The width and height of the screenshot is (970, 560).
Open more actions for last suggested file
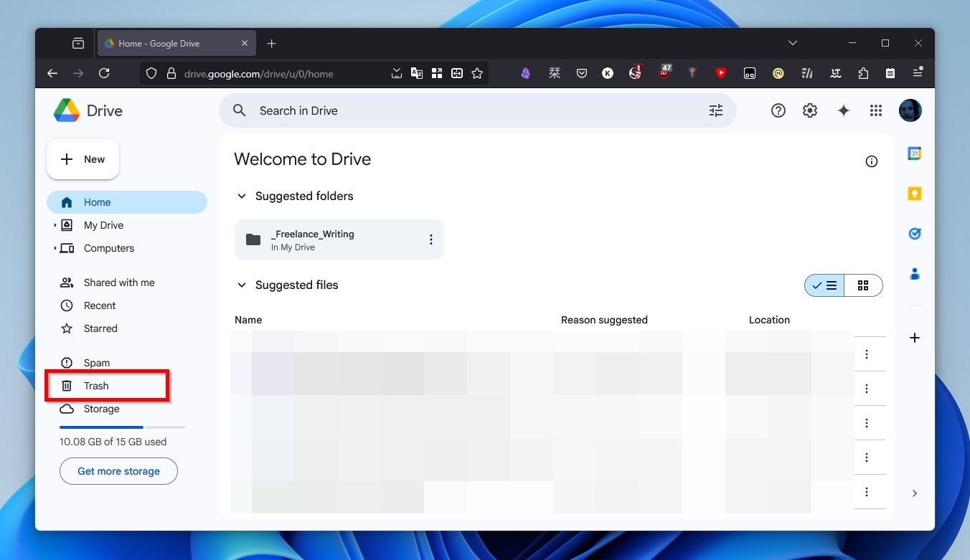click(867, 492)
